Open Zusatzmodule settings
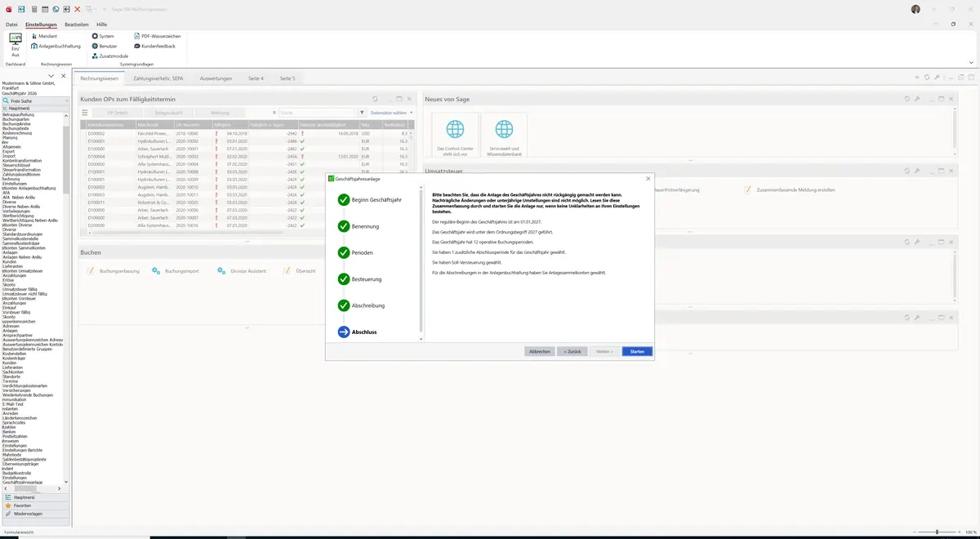Viewport: 980px width, 539px height. pyautogui.click(x=109, y=56)
